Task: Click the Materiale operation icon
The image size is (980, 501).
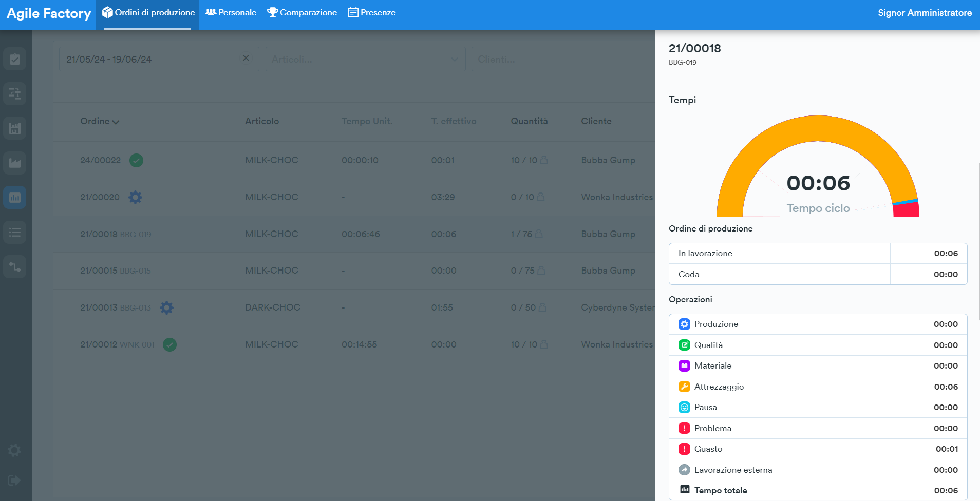Action: 684,365
